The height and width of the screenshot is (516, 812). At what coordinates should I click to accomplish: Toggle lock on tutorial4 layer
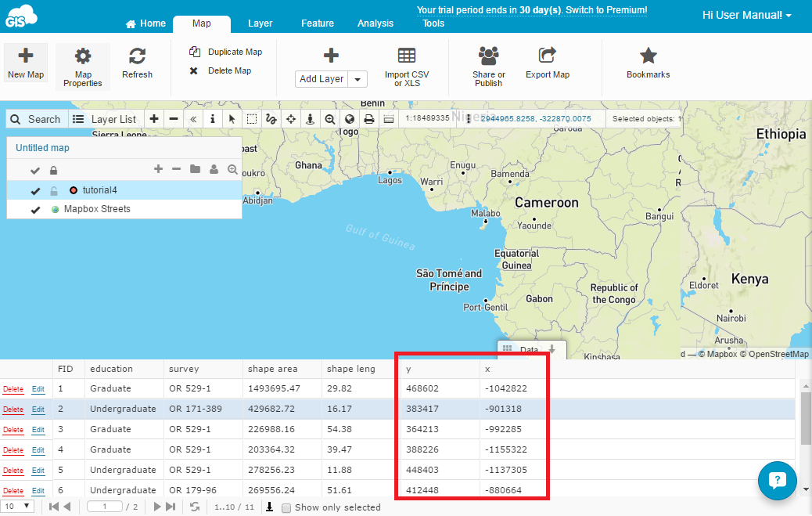click(x=53, y=191)
